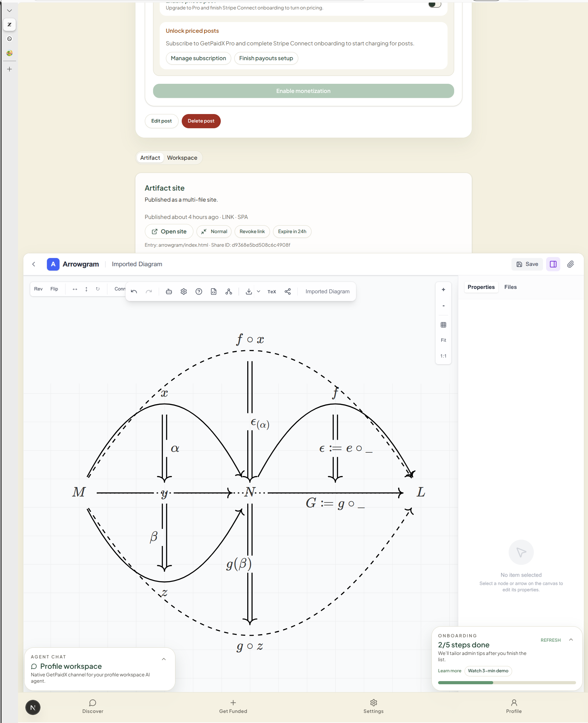This screenshot has height=723, width=588.
Task: Open the help question mark icon
Action: point(199,291)
